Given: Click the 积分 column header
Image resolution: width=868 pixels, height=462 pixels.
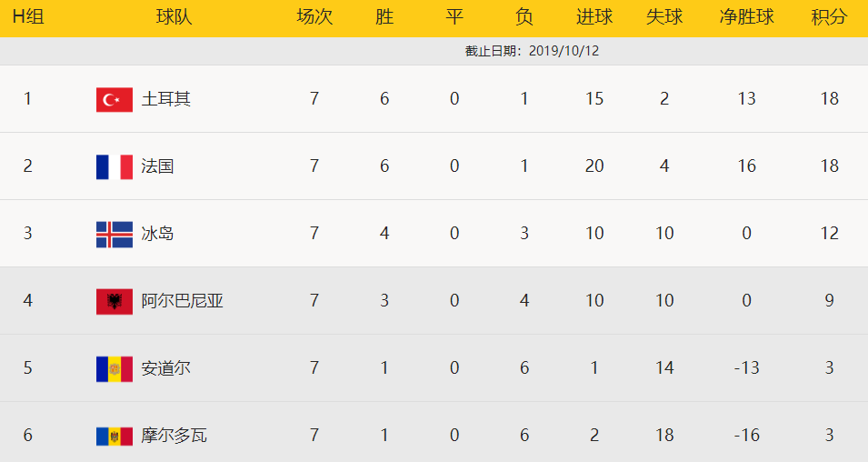Looking at the screenshot, I should click(x=829, y=17).
